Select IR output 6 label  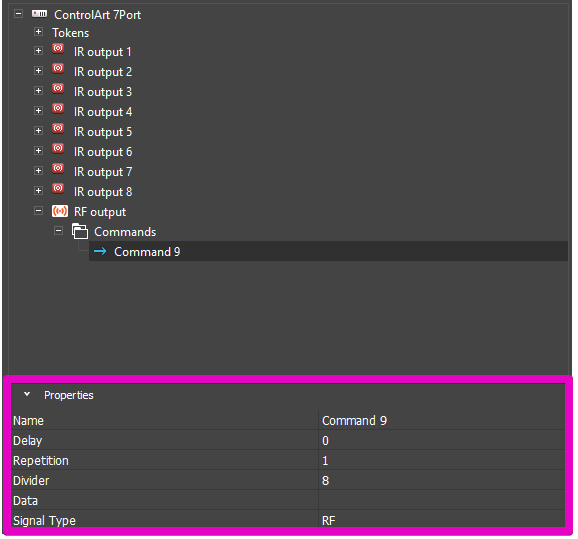coord(102,152)
